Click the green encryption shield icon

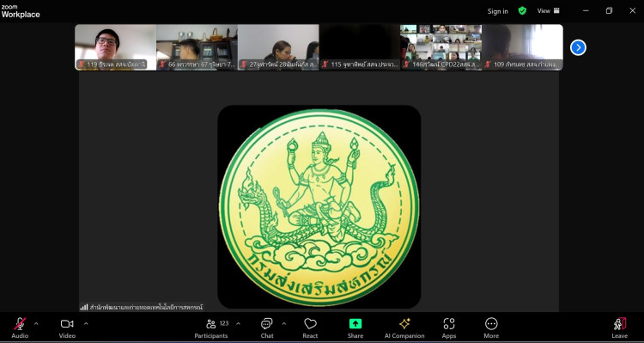[522, 11]
